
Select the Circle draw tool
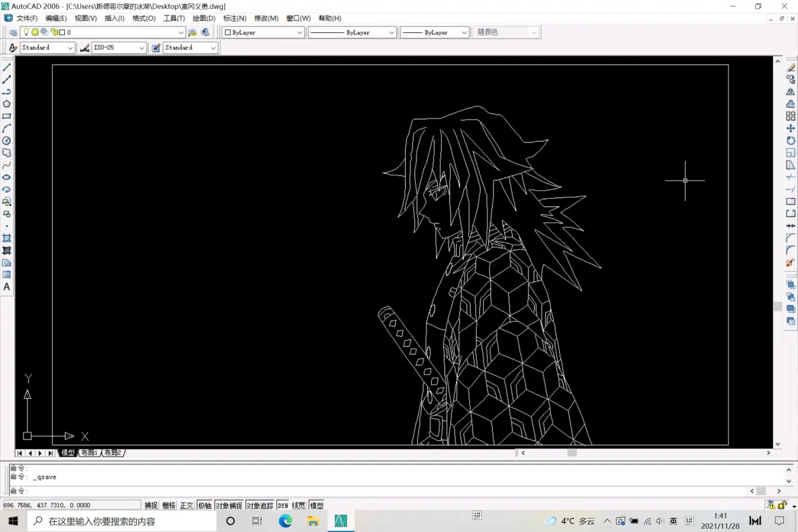(7, 141)
